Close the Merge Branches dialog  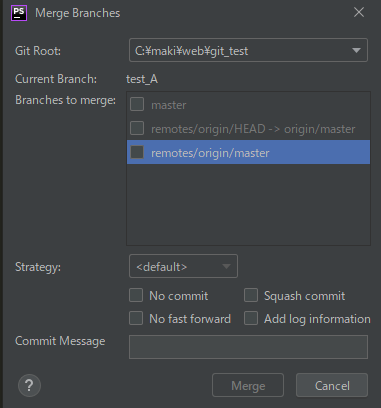click(x=359, y=12)
